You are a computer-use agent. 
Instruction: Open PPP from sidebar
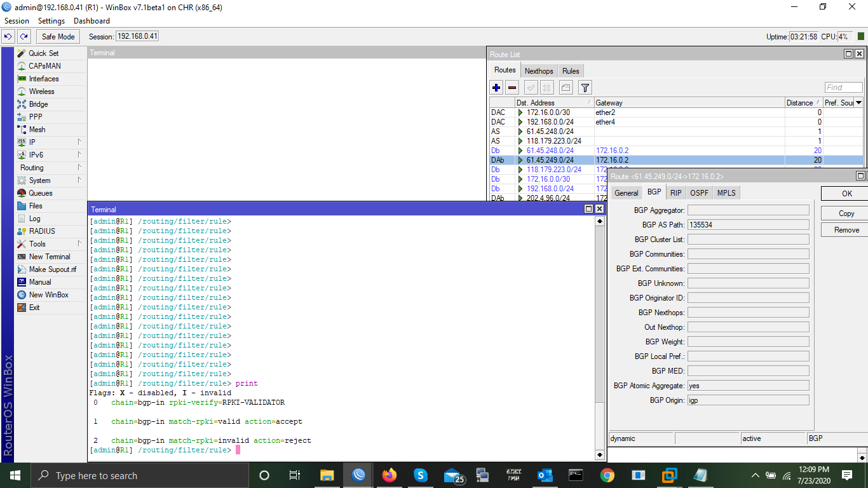[x=36, y=117]
